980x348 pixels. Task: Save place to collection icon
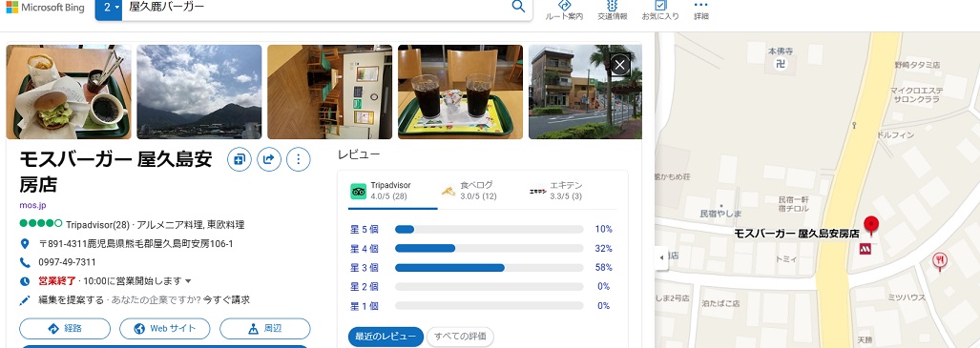[239, 160]
